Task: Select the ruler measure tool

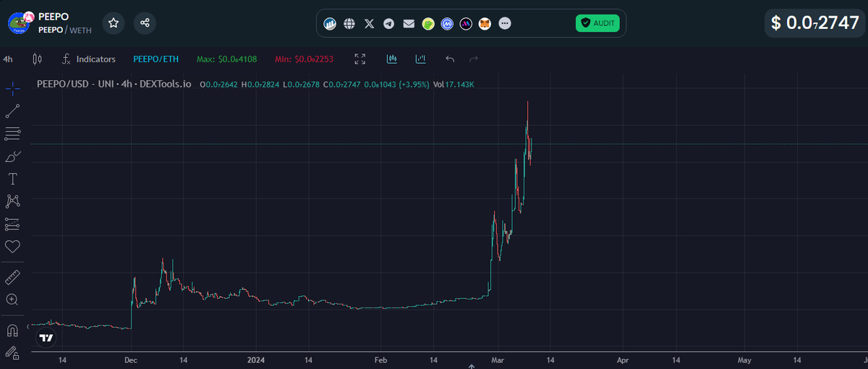Action: pyautogui.click(x=12, y=277)
